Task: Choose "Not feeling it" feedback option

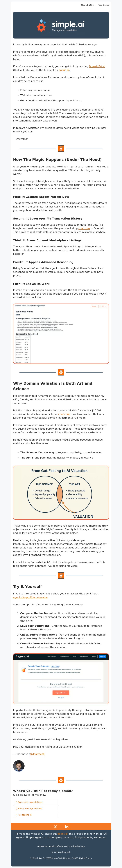Action: (36, 815)
